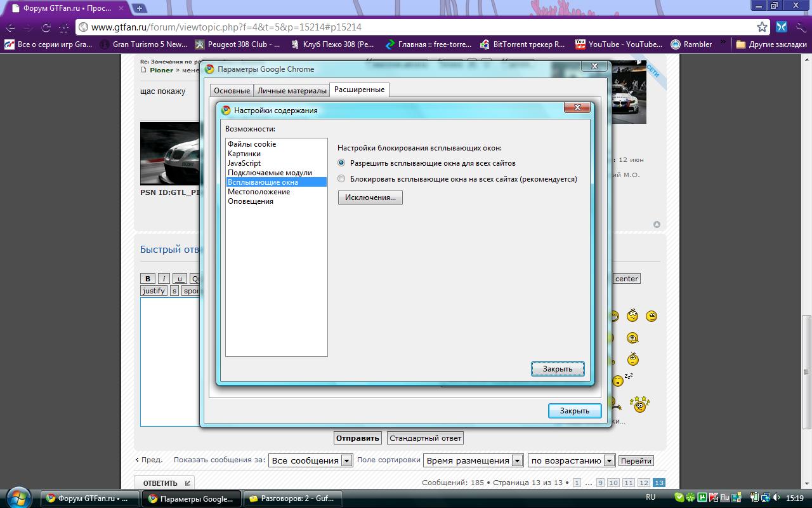Click bold B formatting button
This screenshot has width=812, height=508.
point(148,279)
